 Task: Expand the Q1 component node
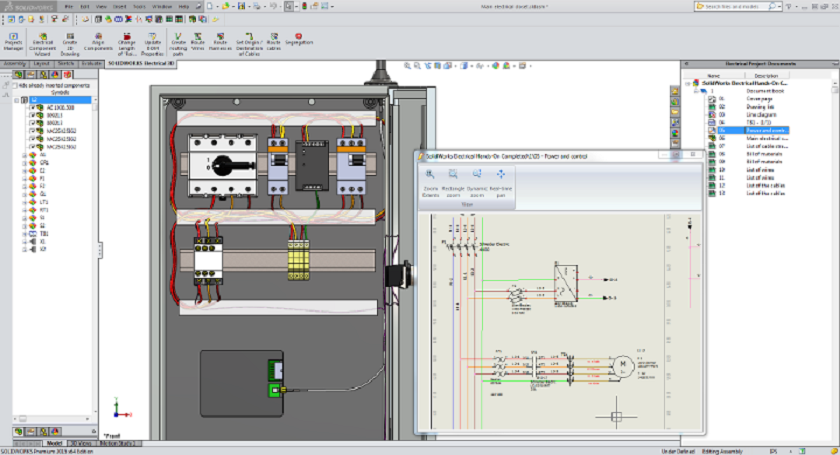[x=24, y=194]
